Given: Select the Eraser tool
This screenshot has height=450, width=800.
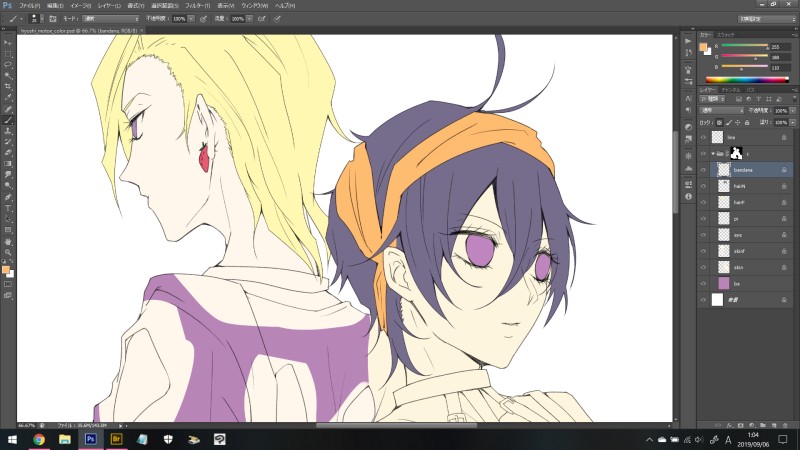Looking at the screenshot, I should point(8,153).
